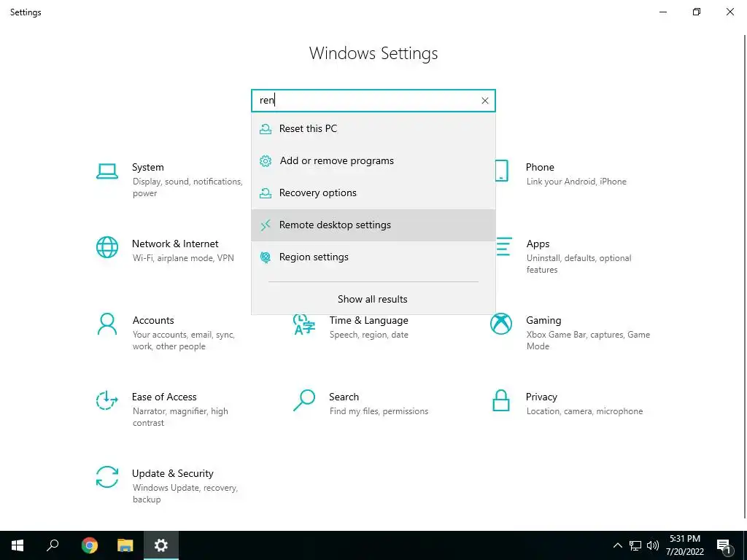Click 'Xbox Game Bar, captures, Game Mode' text
The image size is (747, 560).
pos(588,341)
